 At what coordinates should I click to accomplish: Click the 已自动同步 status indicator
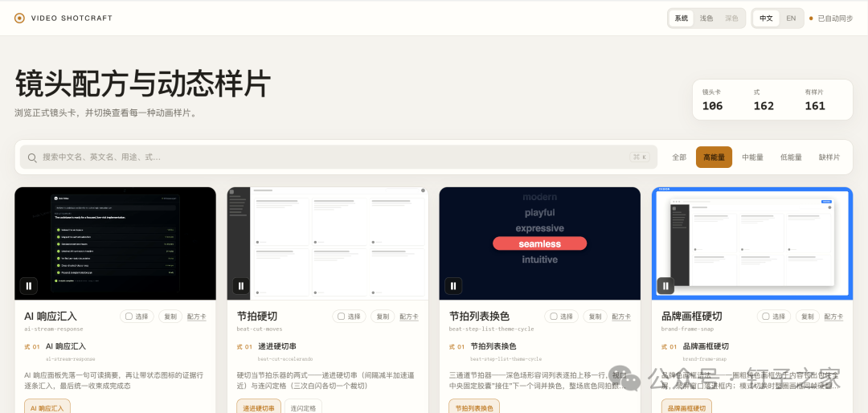[831, 18]
